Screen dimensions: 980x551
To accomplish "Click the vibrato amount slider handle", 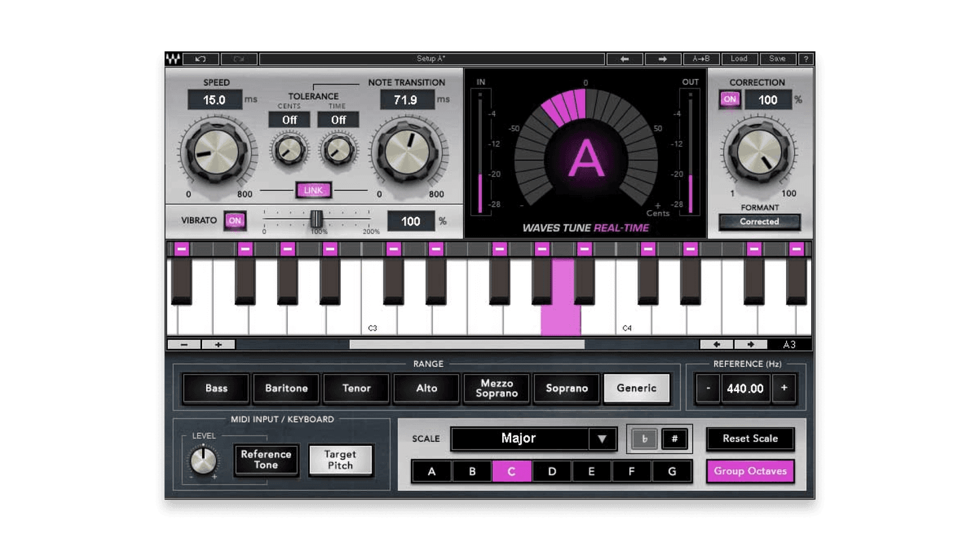I will click(316, 219).
